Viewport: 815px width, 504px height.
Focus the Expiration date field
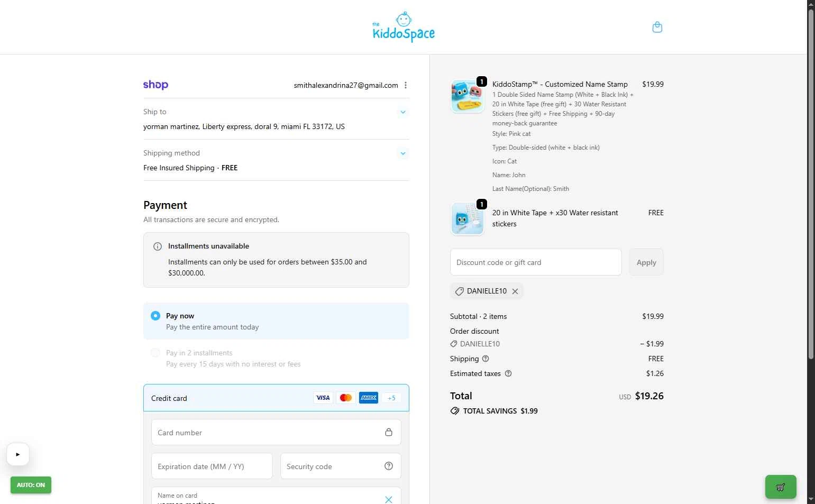(x=212, y=466)
